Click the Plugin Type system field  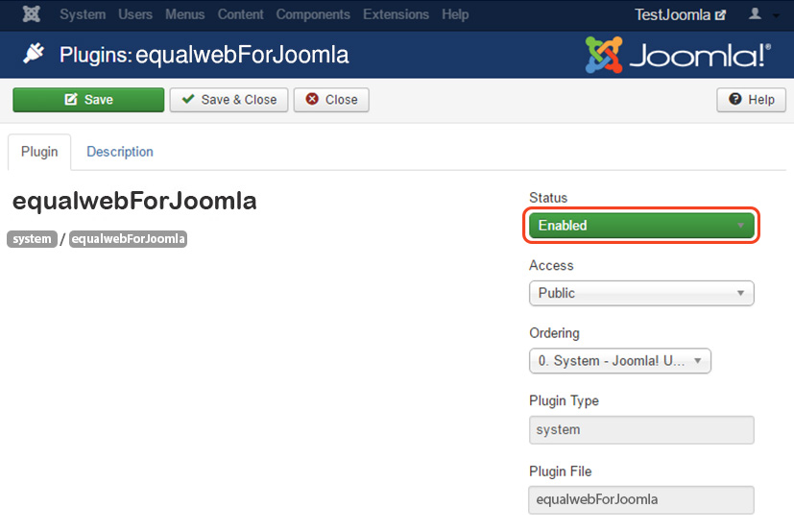(x=641, y=429)
